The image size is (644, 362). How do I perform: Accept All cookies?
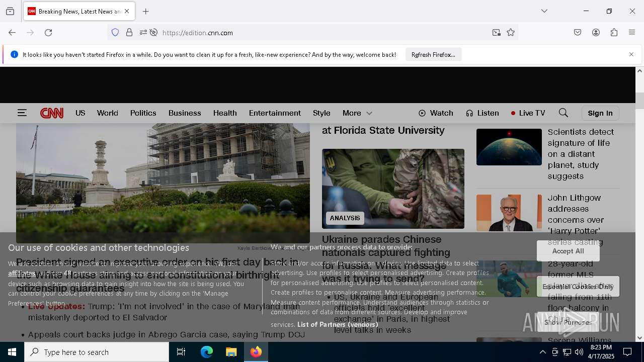568,251
